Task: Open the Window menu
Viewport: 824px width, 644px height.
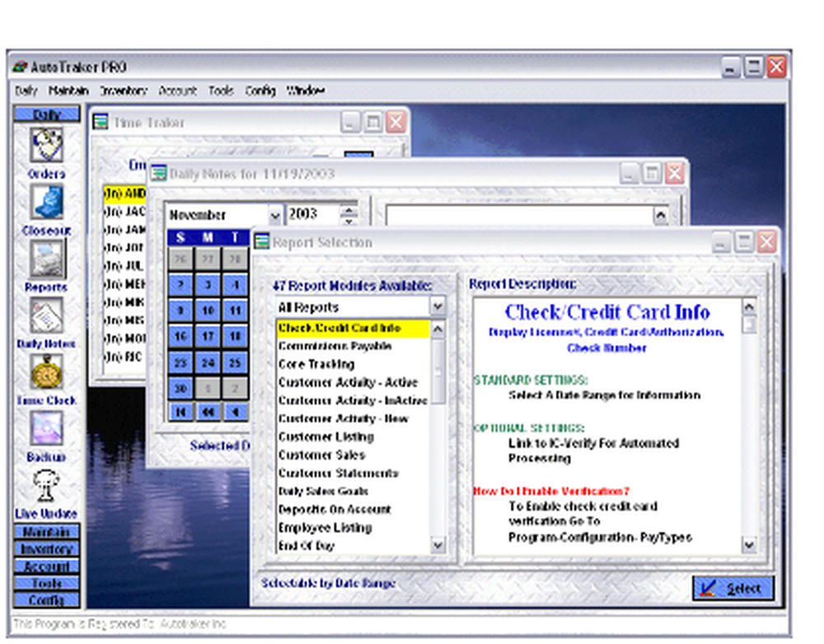Action: tap(305, 91)
